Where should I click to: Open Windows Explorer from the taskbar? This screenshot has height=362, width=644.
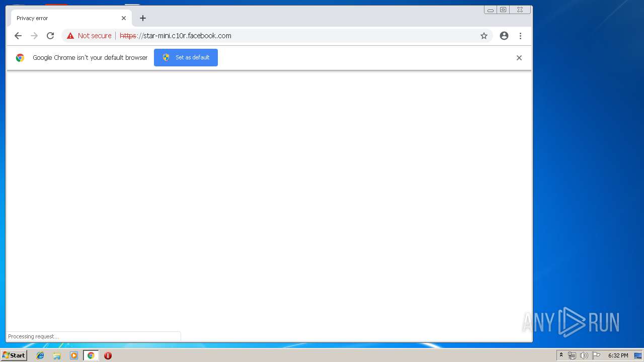tap(57, 355)
